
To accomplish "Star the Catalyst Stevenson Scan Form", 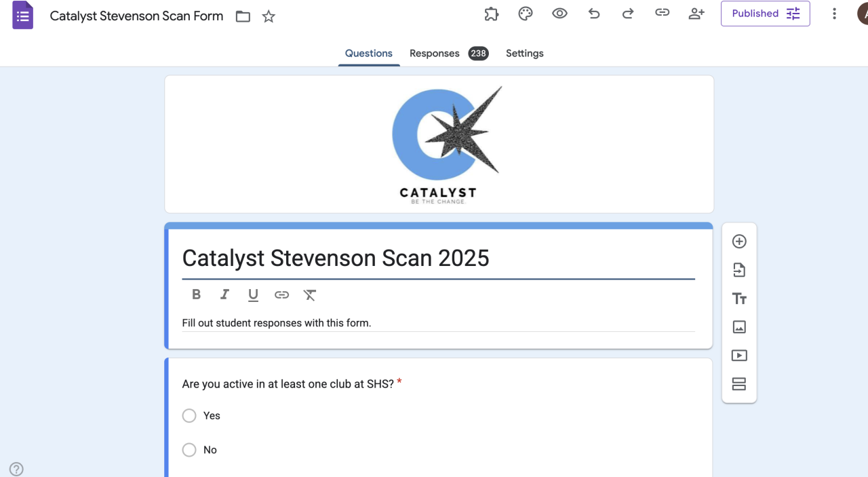I will (269, 17).
